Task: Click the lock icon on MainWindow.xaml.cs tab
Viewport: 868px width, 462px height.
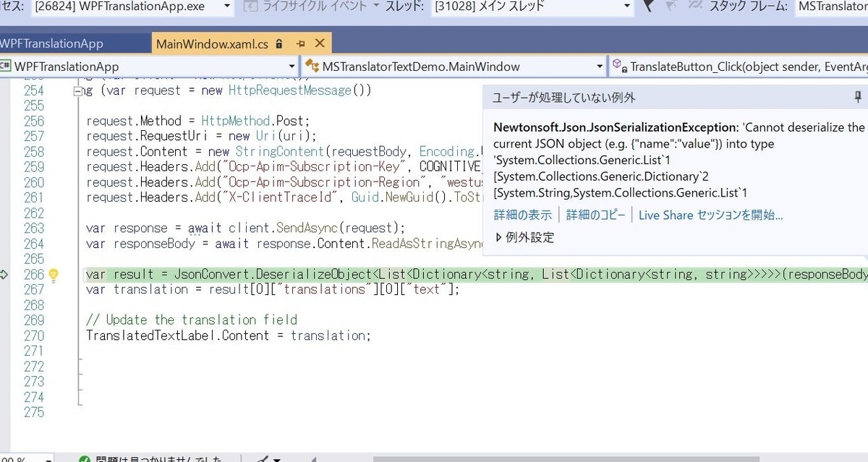Action: [x=279, y=43]
